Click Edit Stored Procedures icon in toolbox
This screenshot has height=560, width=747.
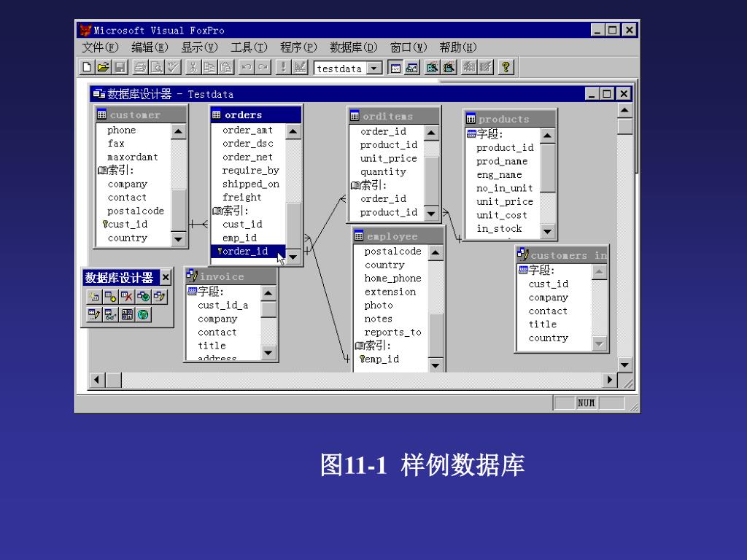[127, 315]
